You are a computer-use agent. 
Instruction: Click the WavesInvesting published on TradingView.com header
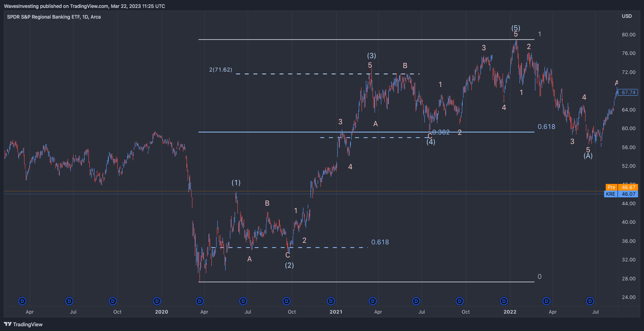pos(85,6)
